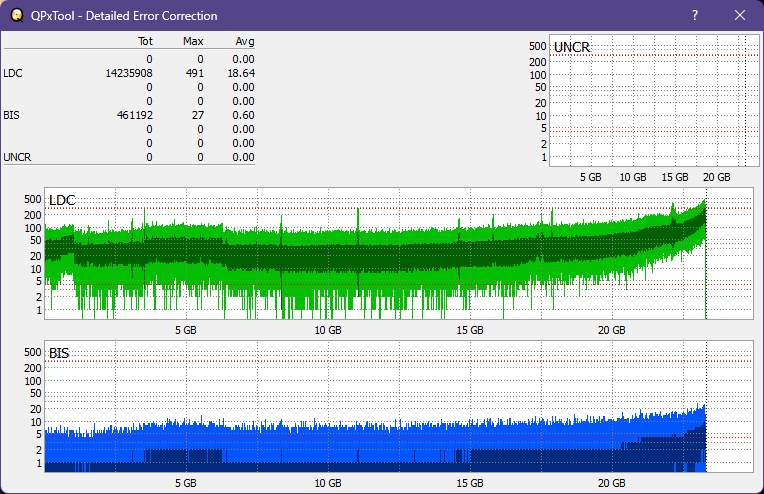Open the help question mark button
The height and width of the screenshot is (494, 764).
point(695,15)
